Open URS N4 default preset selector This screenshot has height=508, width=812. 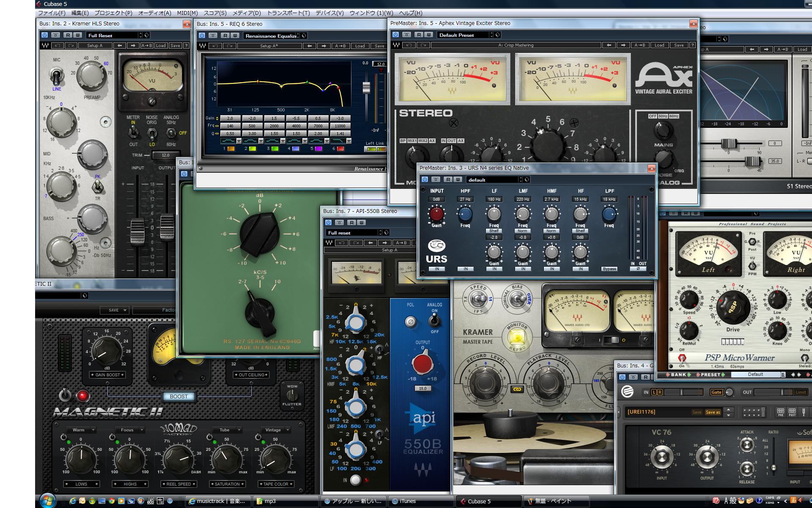coord(495,179)
